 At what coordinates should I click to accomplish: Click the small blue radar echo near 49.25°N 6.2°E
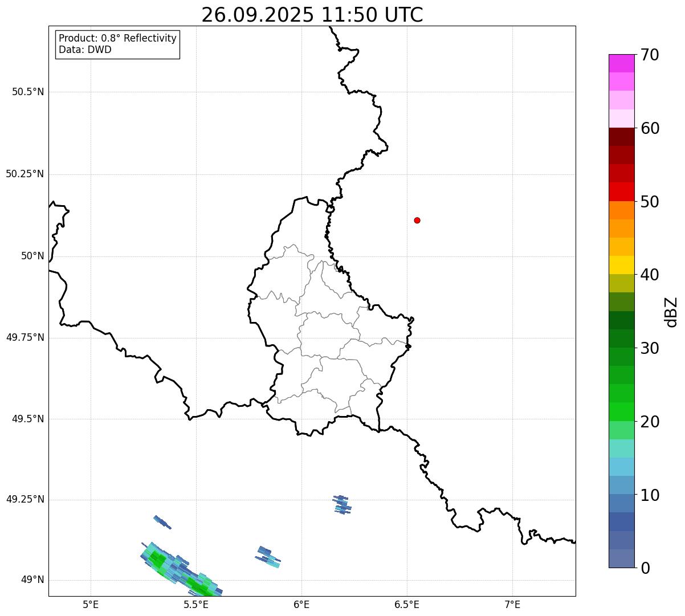(342, 505)
